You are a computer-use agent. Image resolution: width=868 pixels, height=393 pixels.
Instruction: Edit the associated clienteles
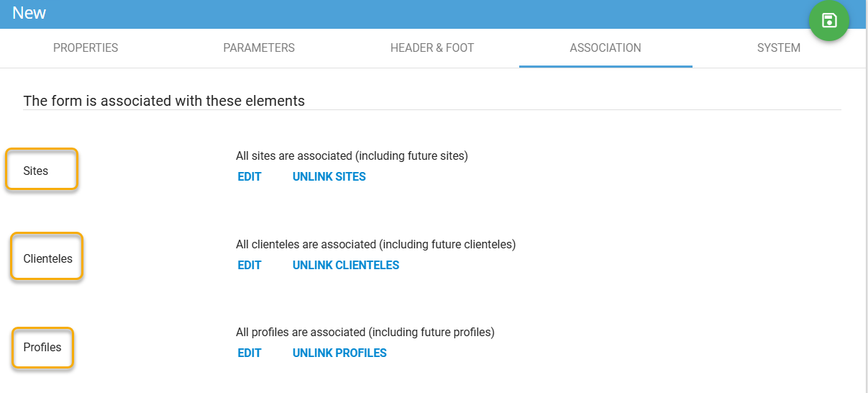coord(250,266)
